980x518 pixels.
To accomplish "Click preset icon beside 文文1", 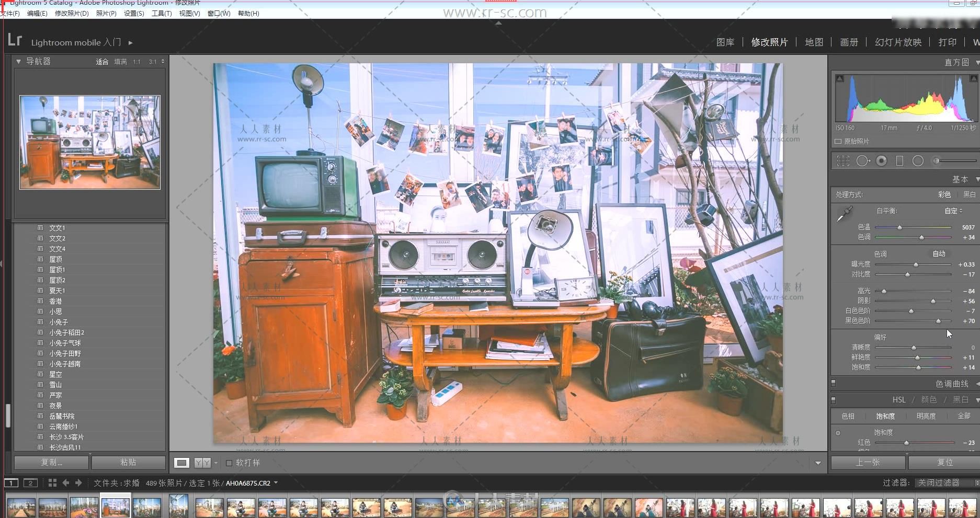I will tap(40, 228).
